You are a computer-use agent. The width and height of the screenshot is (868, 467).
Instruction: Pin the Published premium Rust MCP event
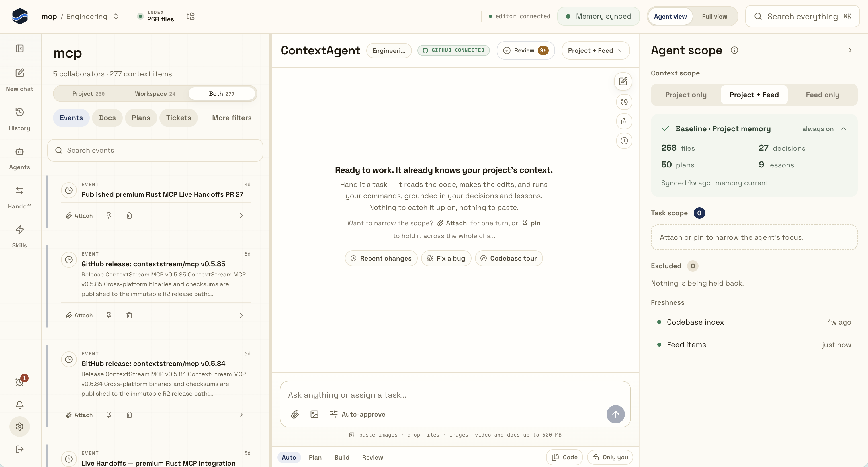tap(109, 215)
